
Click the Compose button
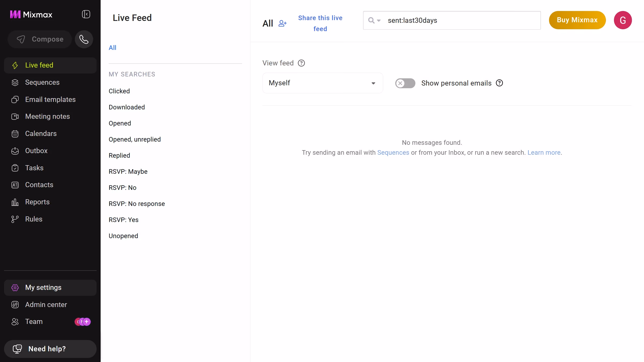(40, 39)
